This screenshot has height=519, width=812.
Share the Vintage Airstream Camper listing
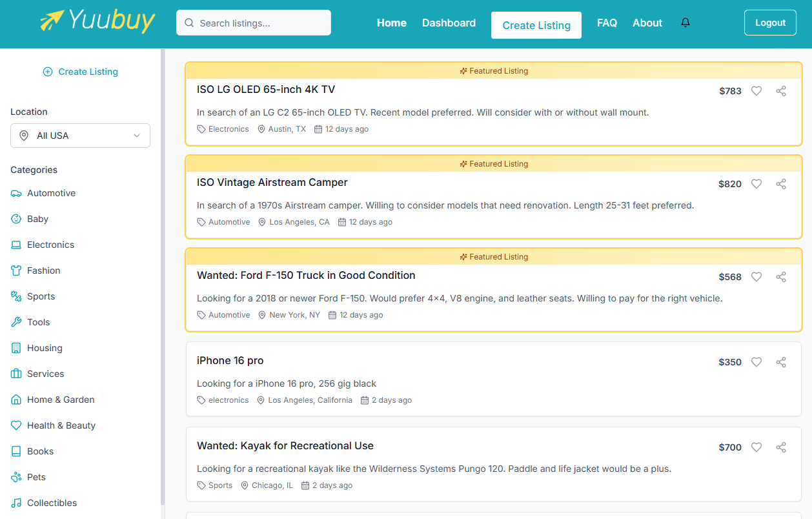(x=781, y=184)
